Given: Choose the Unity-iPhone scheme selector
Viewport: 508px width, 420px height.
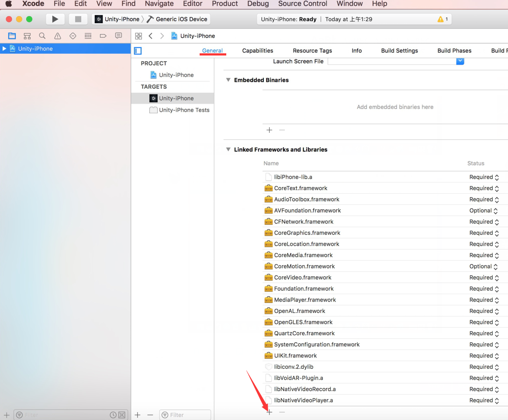Looking at the screenshot, I should click(117, 19).
